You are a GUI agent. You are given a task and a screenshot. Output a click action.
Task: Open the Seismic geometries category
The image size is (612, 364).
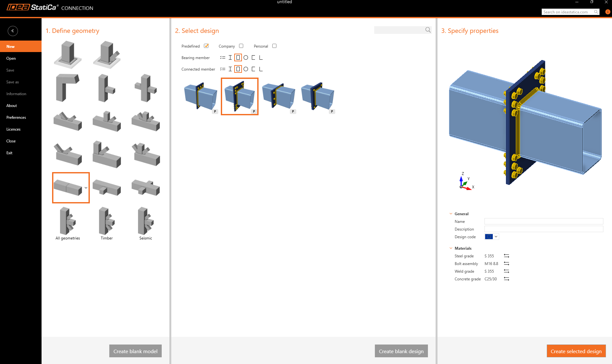pyautogui.click(x=146, y=224)
